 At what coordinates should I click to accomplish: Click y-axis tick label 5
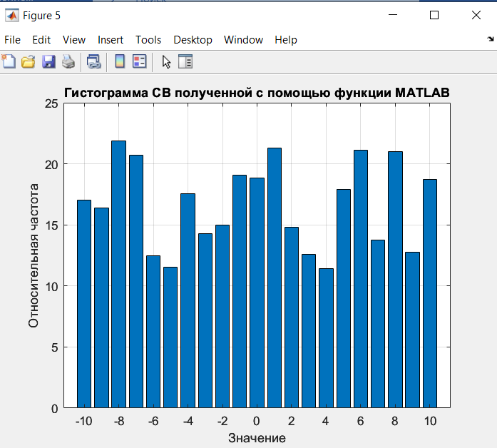point(54,347)
